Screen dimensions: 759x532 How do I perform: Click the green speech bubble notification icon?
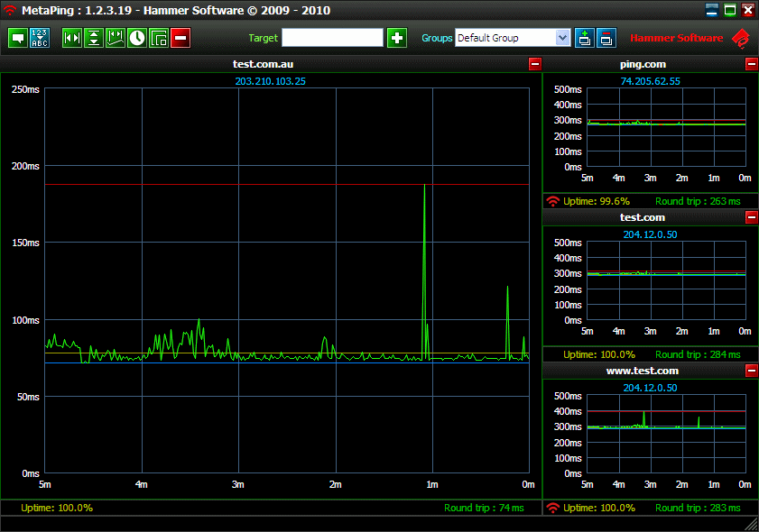18,38
